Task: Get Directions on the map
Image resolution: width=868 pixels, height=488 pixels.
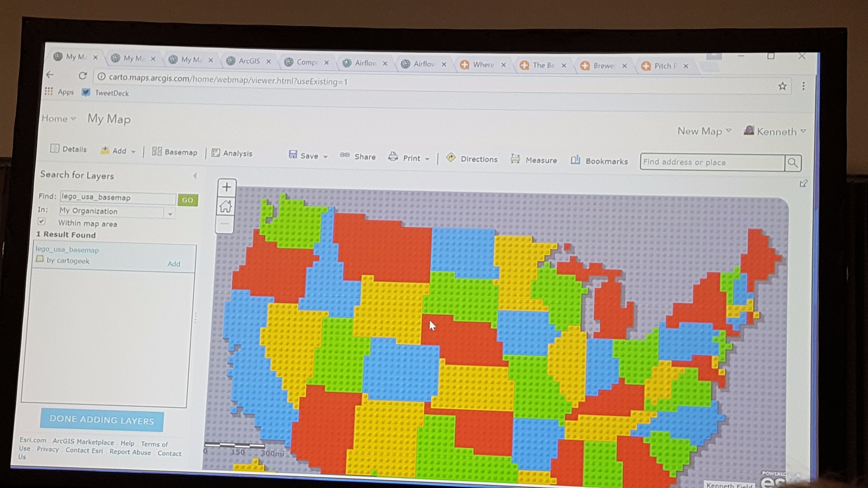Action: (x=472, y=159)
